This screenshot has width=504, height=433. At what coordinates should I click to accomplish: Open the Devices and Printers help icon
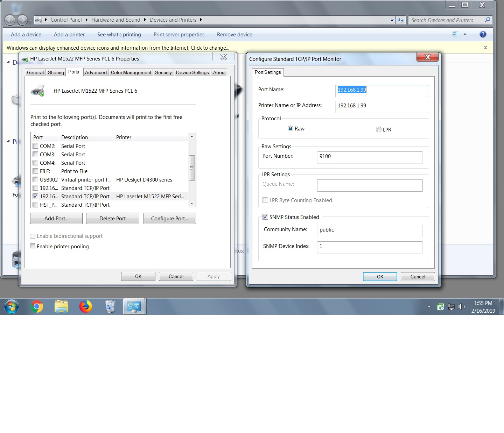click(483, 34)
